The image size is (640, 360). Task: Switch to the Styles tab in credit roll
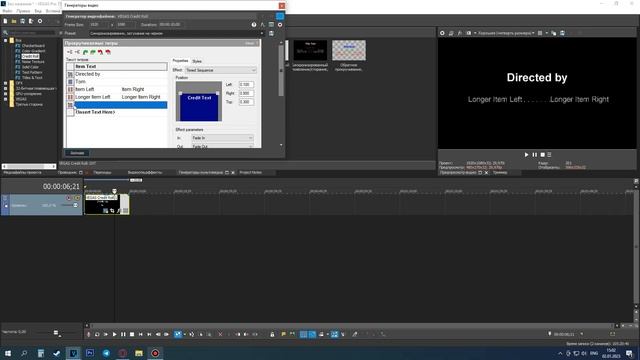point(197,61)
